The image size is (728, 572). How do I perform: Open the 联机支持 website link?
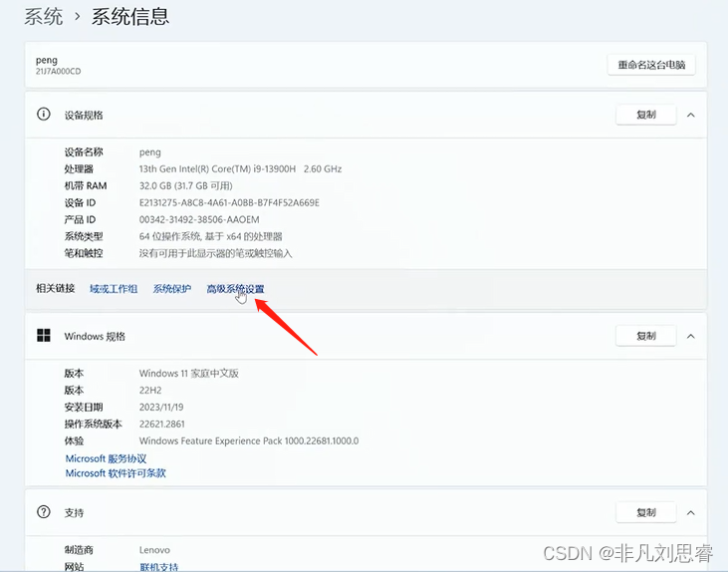tap(158, 567)
